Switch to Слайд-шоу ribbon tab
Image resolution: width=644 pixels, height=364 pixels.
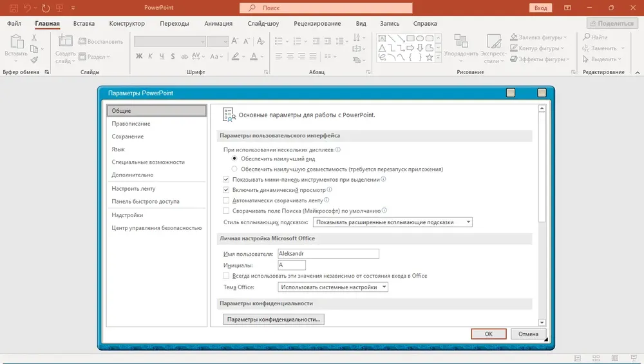tap(263, 23)
